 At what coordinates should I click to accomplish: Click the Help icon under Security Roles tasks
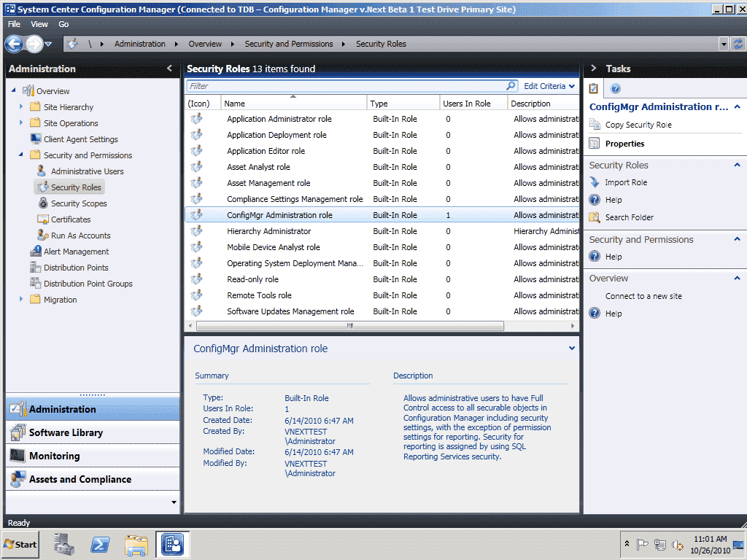coord(594,200)
